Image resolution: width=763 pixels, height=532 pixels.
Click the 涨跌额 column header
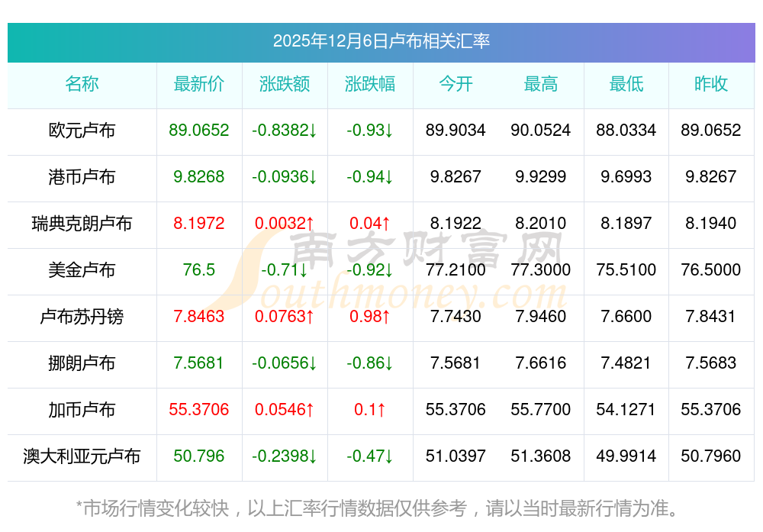tap(285, 84)
